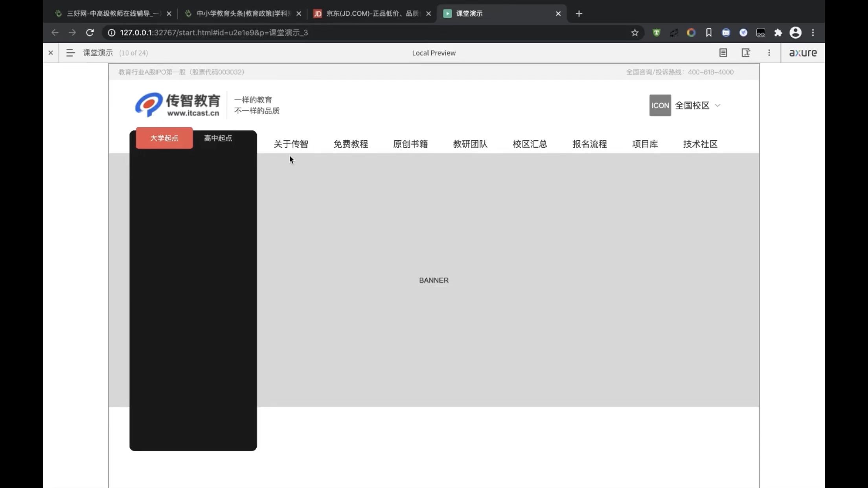Open the 关于传智 nav menu item
This screenshot has height=488, width=868.
coord(291,144)
